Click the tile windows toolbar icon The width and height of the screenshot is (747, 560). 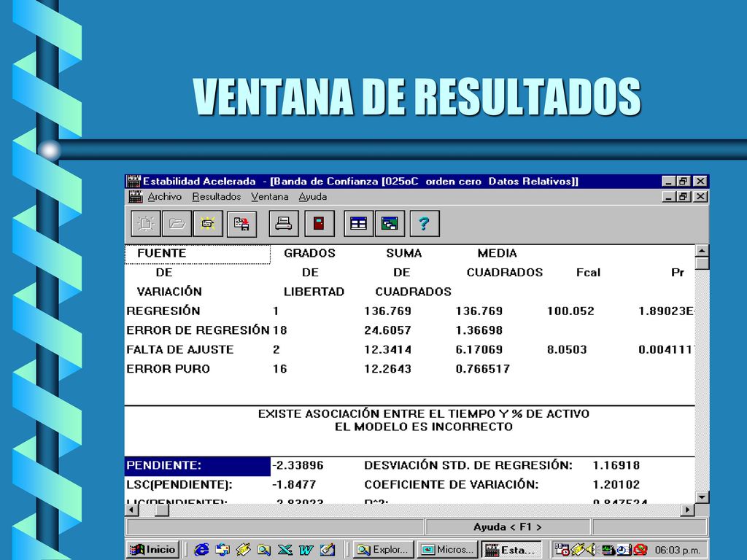click(x=358, y=223)
